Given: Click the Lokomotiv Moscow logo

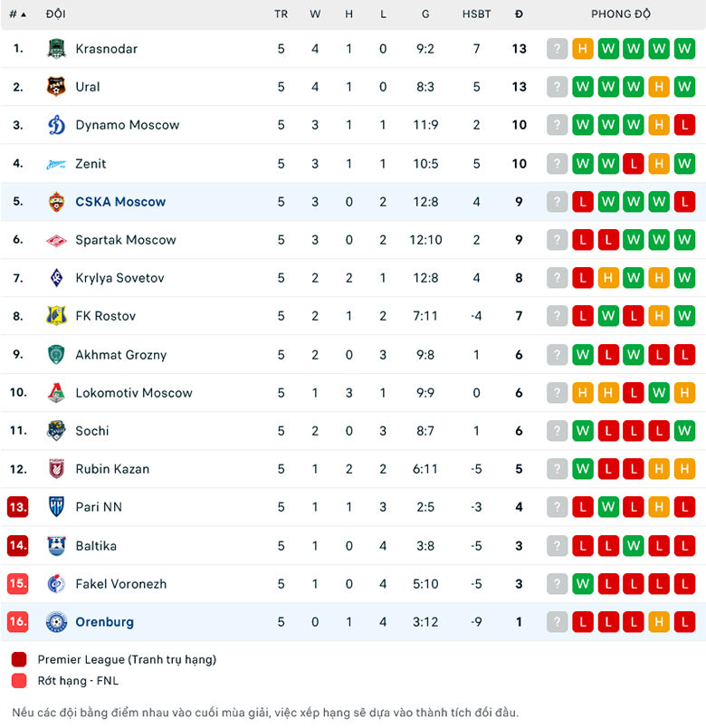Looking at the screenshot, I should click(x=56, y=393).
